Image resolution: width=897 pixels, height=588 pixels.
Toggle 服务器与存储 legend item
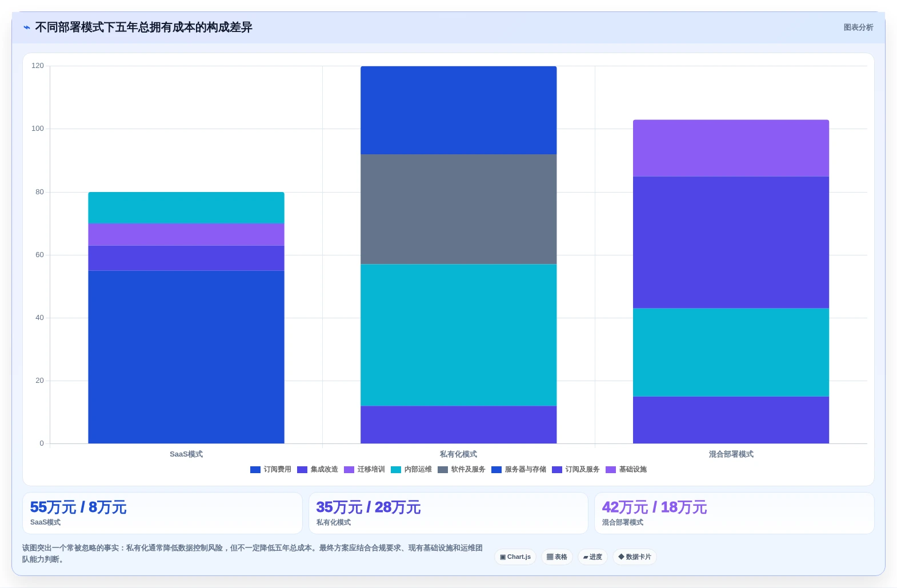519,470
